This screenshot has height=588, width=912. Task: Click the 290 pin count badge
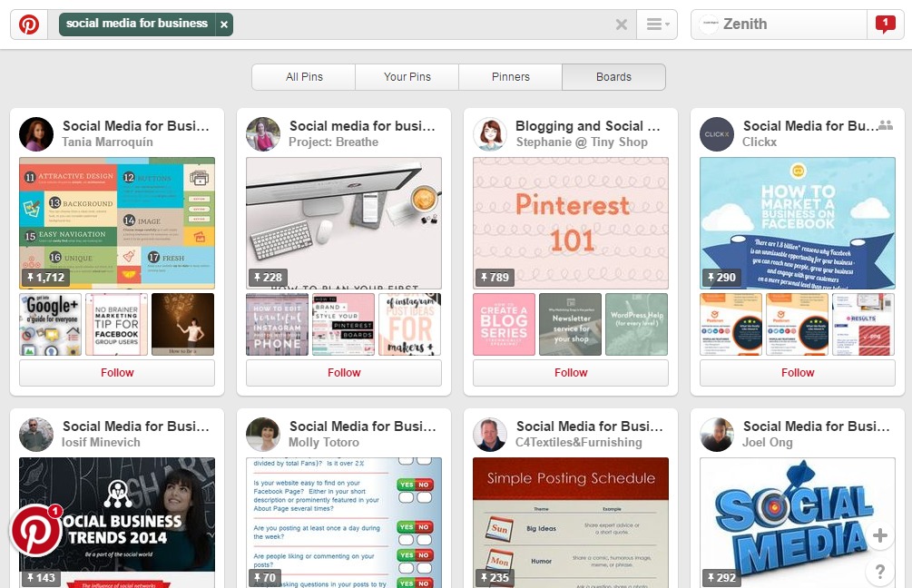(x=721, y=278)
